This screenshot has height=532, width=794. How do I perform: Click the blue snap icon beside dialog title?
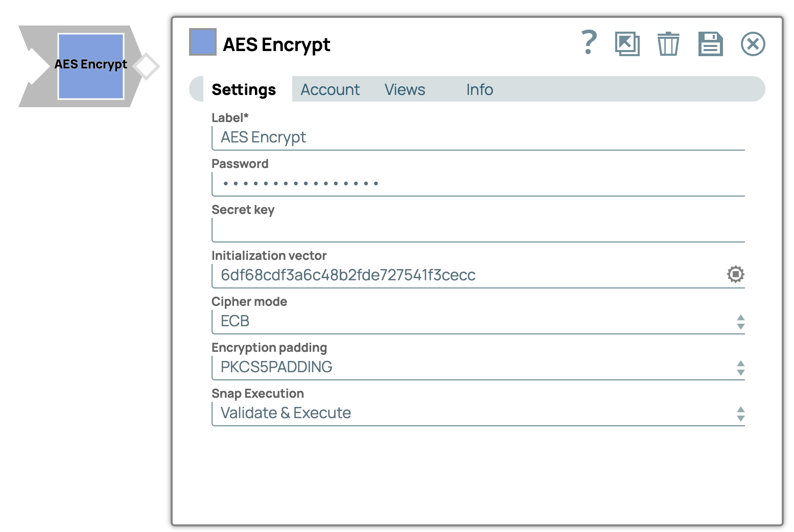pos(203,42)
